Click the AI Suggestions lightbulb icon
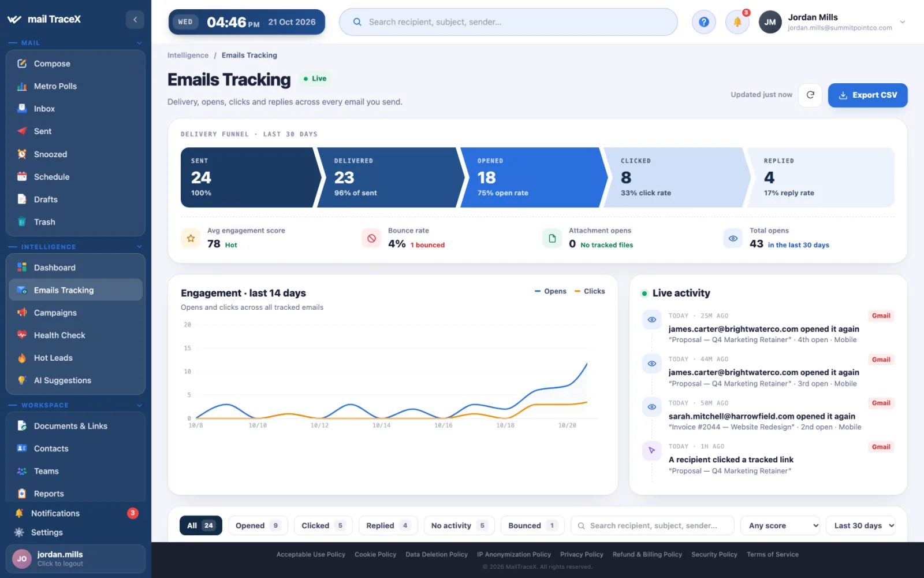Image resolution: width=924 pixels, height=578 pixels. [22, 380]
